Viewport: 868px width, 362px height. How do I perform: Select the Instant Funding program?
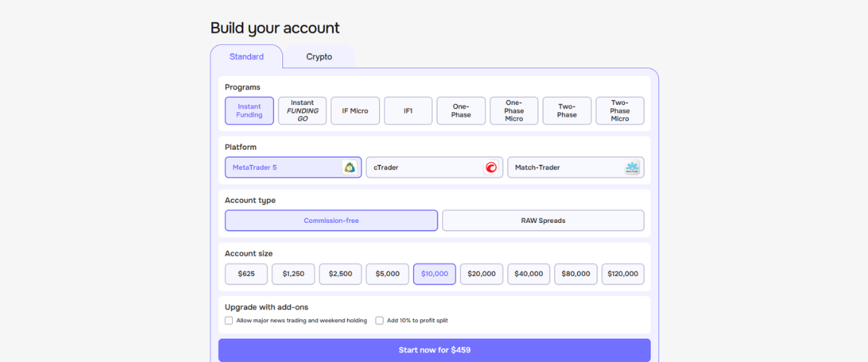point(250,111)
